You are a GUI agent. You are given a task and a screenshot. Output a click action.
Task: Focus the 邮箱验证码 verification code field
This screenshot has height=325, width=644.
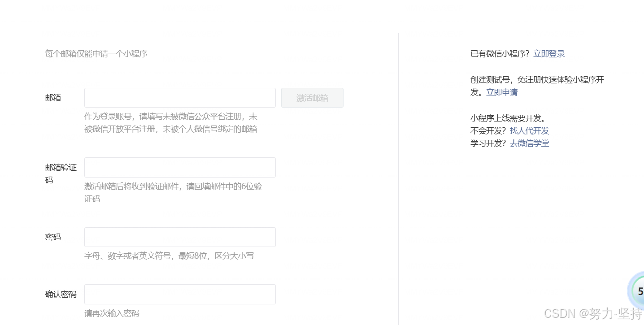pyautogui.click(x=179, y=167)
